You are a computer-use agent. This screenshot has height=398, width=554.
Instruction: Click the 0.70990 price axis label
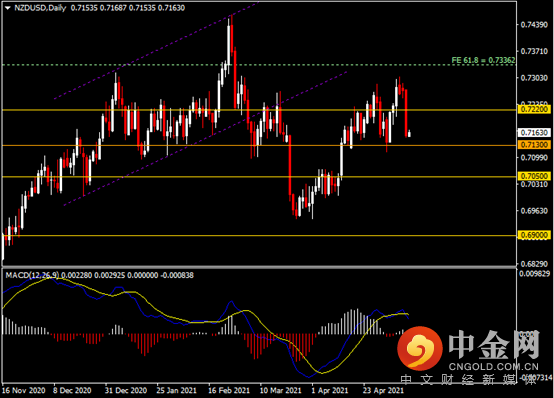coord(534,157)
